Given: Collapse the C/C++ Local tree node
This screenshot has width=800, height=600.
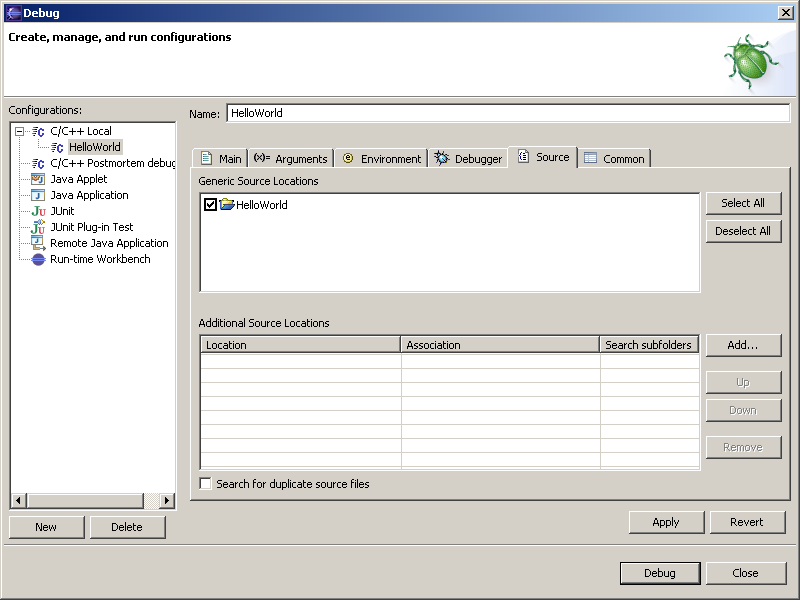Looking at the screenshot, I should coord(19,131).
